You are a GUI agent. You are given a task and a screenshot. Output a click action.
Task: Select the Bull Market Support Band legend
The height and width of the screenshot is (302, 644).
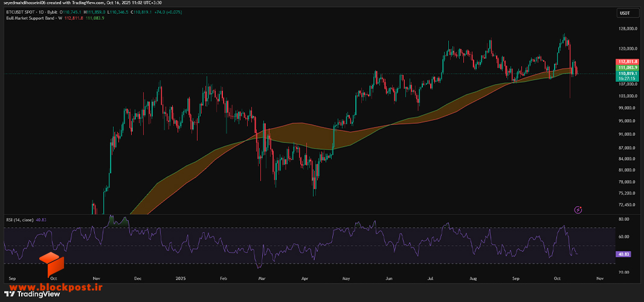(x=31, y=18)
